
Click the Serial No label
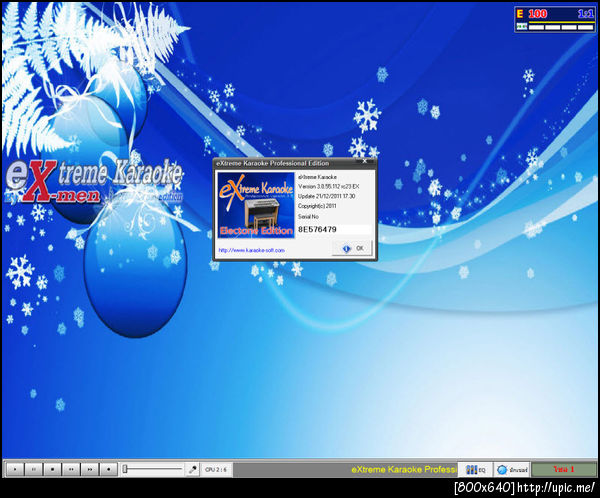[x=308, y=216]
